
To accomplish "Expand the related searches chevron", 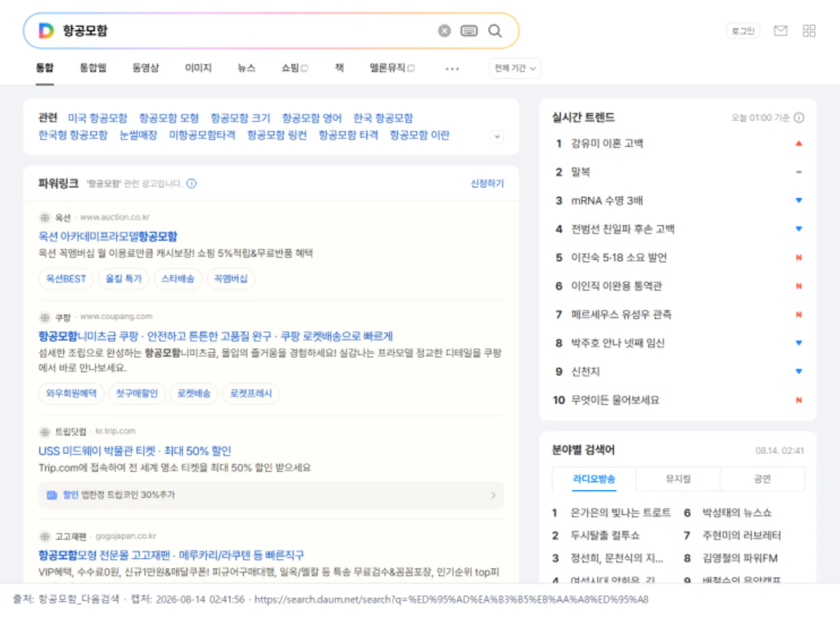I will tap(497, 136).
